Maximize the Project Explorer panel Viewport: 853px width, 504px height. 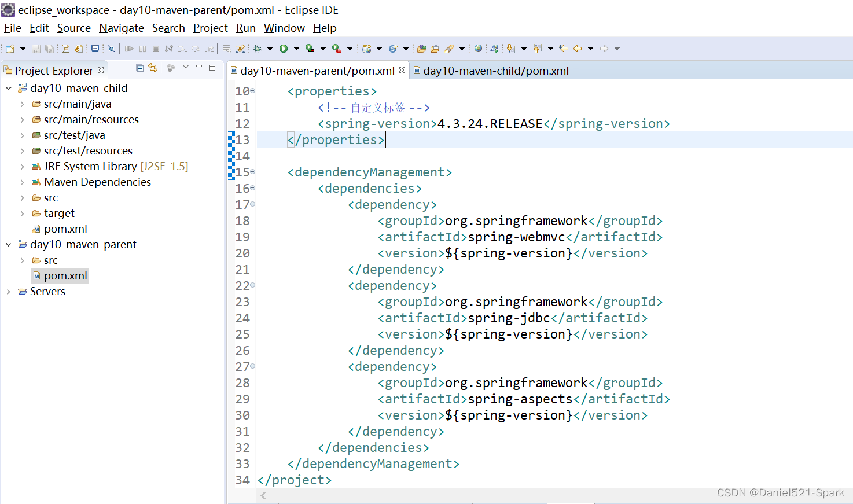(x=212, y=67)
